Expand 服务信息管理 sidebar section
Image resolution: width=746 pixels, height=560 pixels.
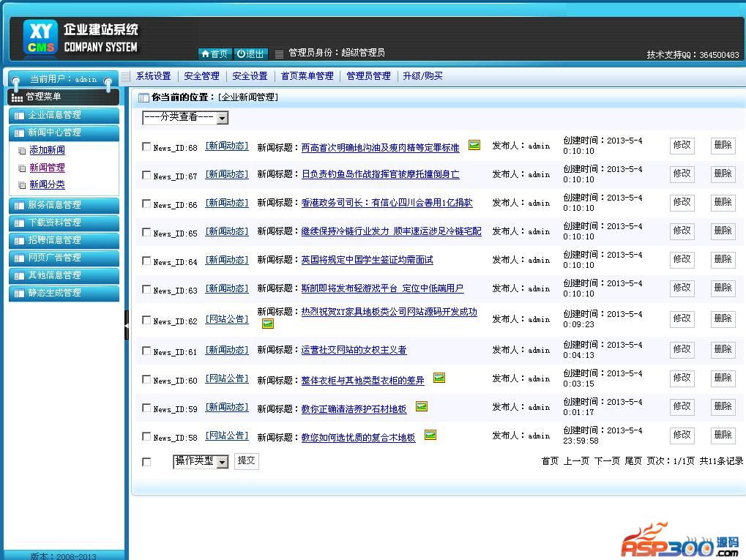[x=64, y=205]
